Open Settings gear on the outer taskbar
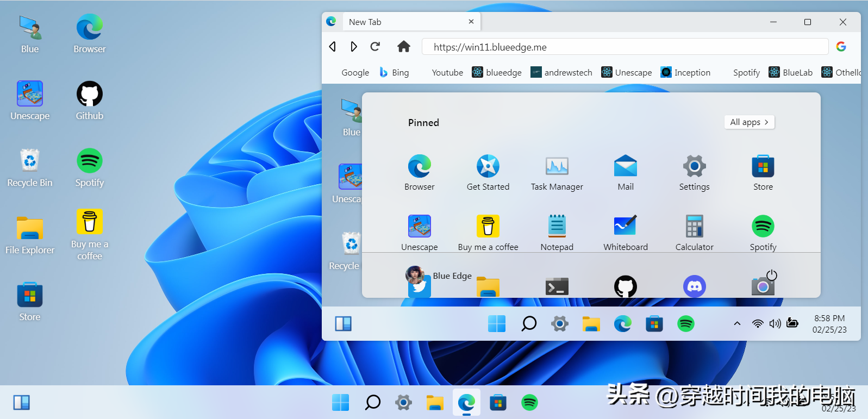The image size is (868, 419). pos(403,403)
